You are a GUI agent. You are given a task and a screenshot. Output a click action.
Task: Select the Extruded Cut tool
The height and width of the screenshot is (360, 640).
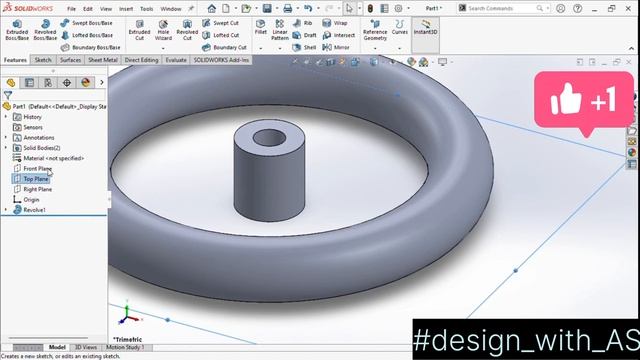point(139,30)
